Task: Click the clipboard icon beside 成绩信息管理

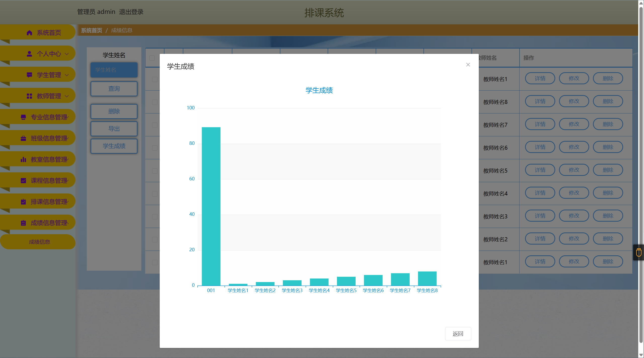Action: click(23, 223)
